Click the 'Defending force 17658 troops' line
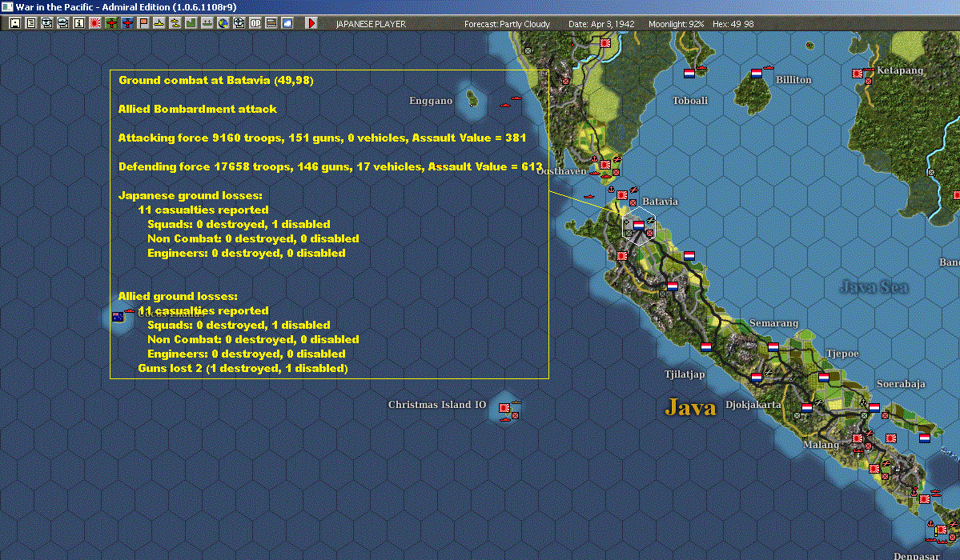The height and width of the screenshot is (560, 960). pos(330,166)
